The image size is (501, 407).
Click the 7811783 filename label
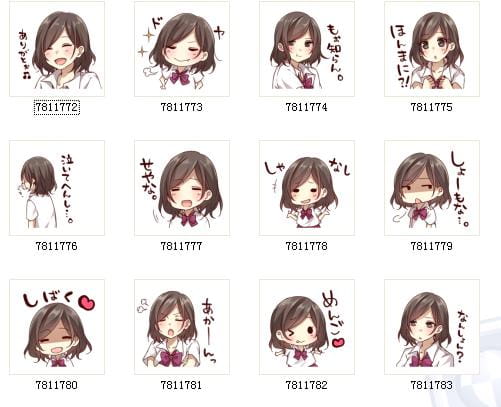[432, 385]
